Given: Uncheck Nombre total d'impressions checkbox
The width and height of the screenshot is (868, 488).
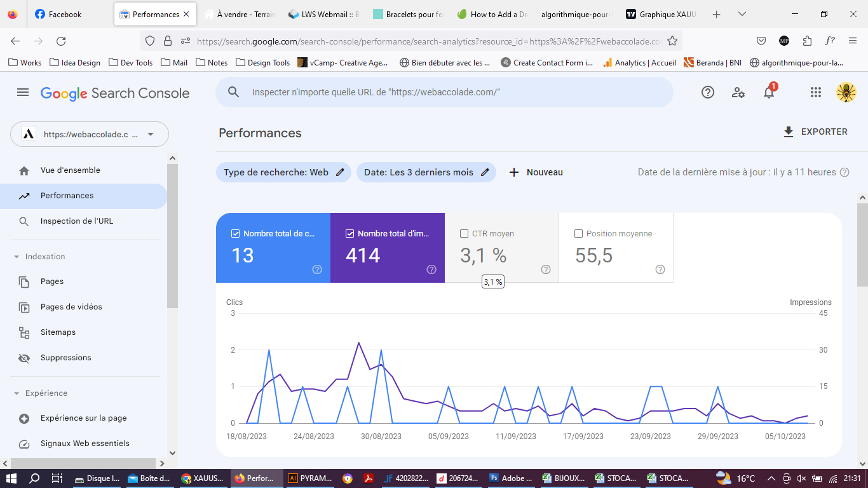Looking at the screenshot, I should (x=349, y=234).
